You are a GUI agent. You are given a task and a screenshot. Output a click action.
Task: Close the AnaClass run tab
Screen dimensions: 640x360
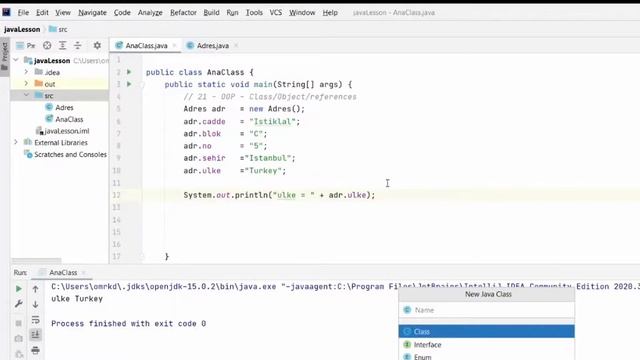[84, 272]
